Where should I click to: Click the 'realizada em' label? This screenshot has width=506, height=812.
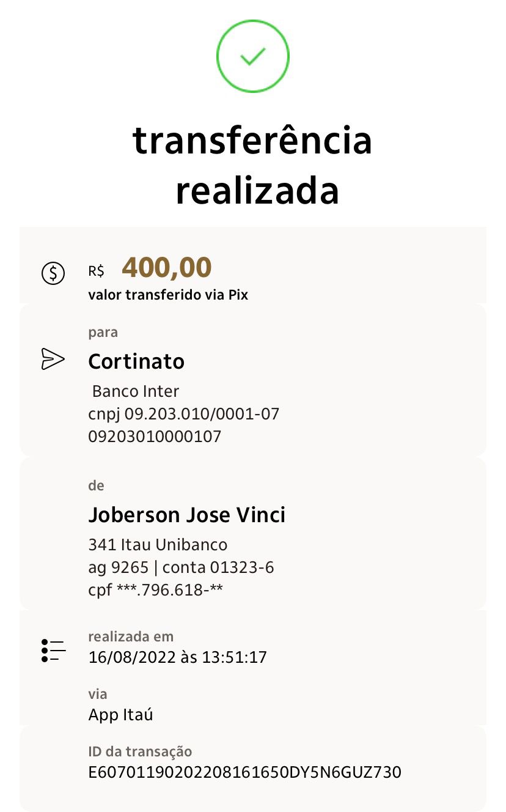(x=131, y=637)
